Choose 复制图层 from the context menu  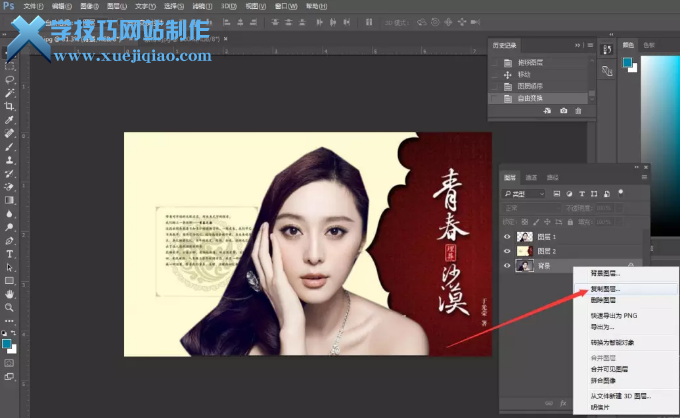(x=598, y=288)
